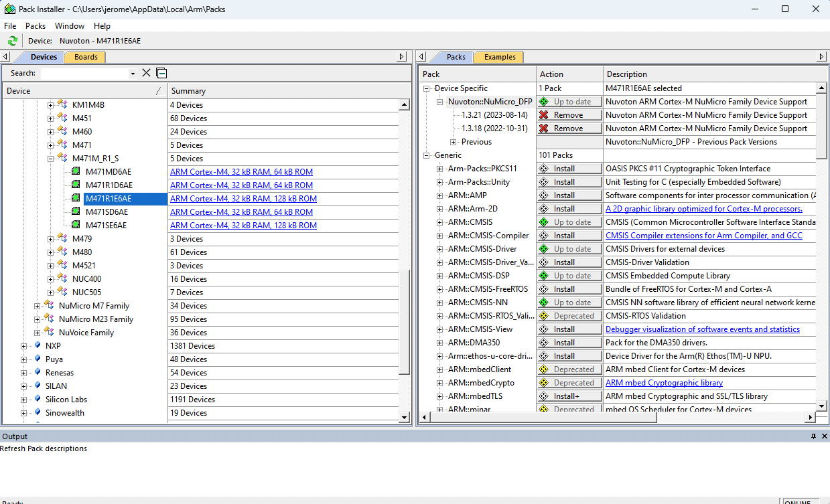Expand the M479 device family node

coord(50,238)
